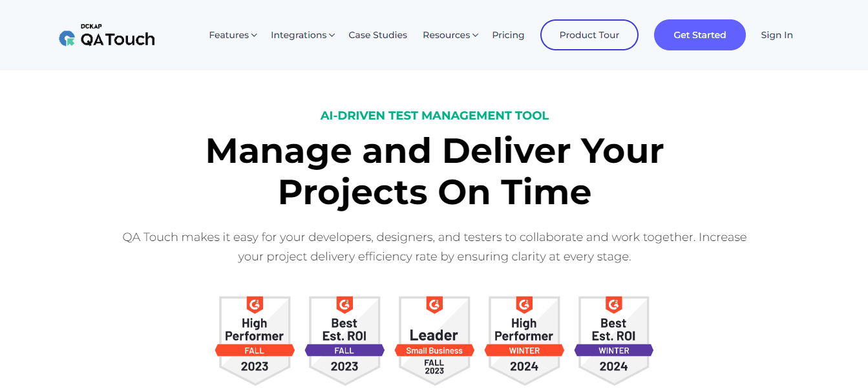The height and width of the screenshot is (389, 868).
Task: Click the Best Est. ROI Winter 2024 badge
Action: coord(614,339)
